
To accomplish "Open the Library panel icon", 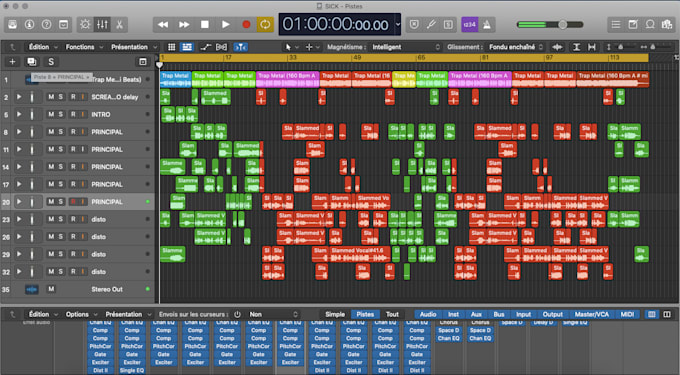I will coord(12,25).
